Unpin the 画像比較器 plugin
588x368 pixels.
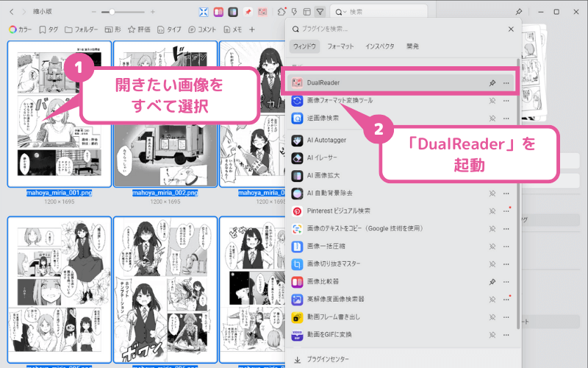[492, 282]
